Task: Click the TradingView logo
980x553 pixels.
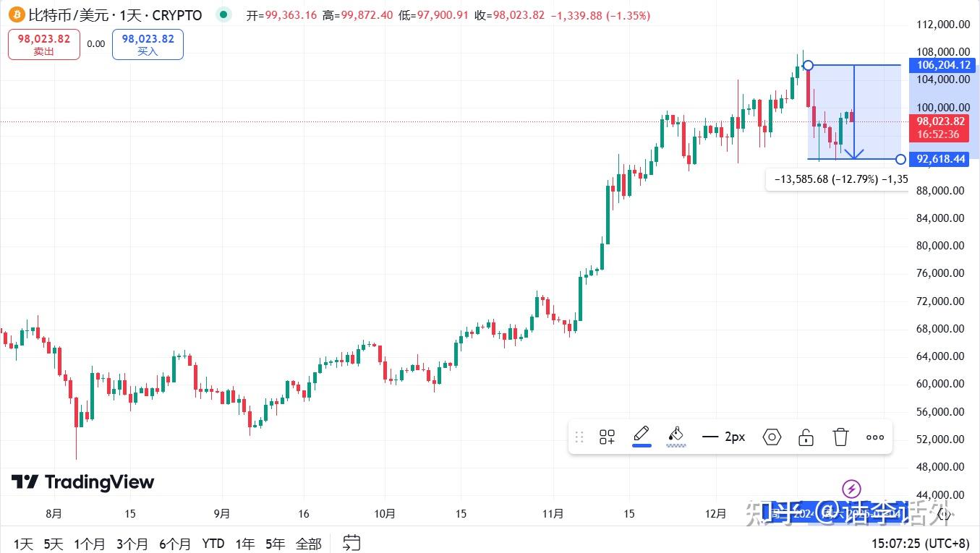Action: click(x=82, y=481)
